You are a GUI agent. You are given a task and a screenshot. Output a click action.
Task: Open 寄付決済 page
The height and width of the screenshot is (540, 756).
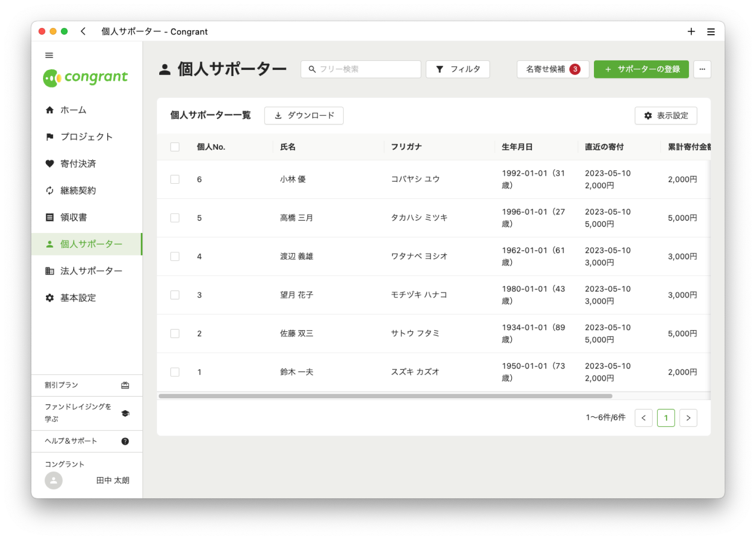coord(87,164)
